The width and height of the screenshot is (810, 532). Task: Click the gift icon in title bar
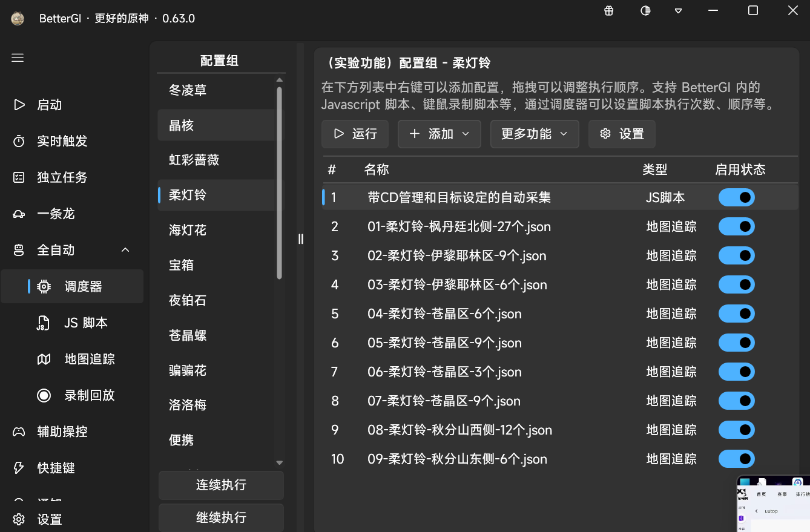point(609,10)
